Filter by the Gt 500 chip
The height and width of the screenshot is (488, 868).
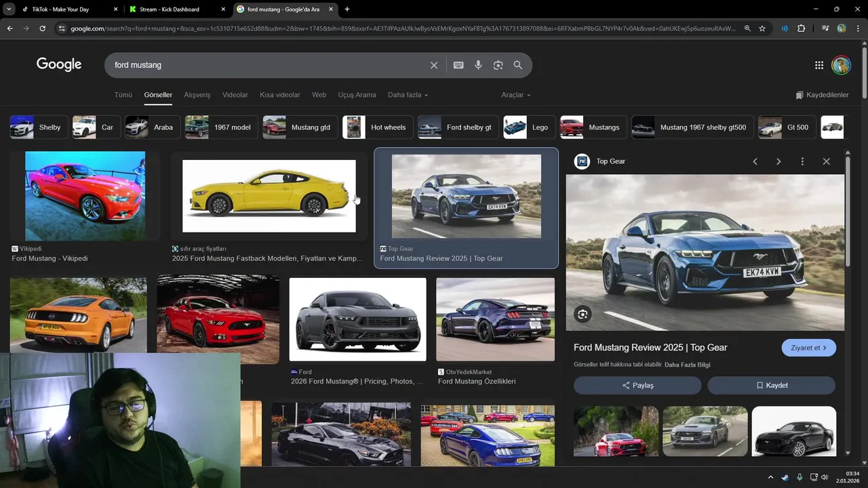(x=786, y=127)
